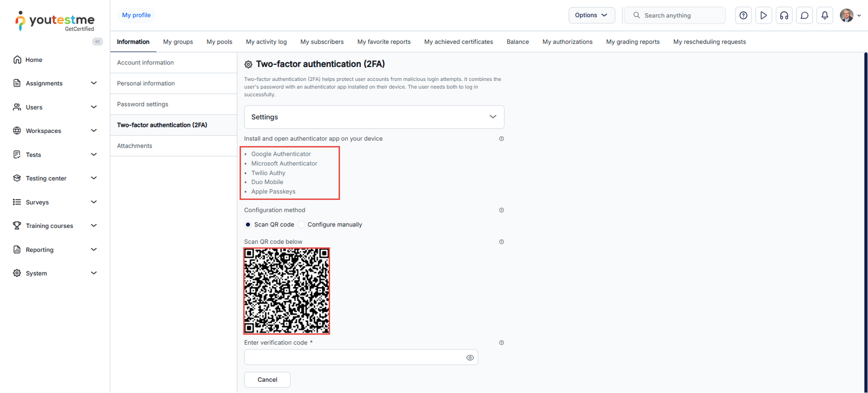This screenshot has width=868, height=393.
Task: Select the Configure manually radio button
Action: pos(302,225)
